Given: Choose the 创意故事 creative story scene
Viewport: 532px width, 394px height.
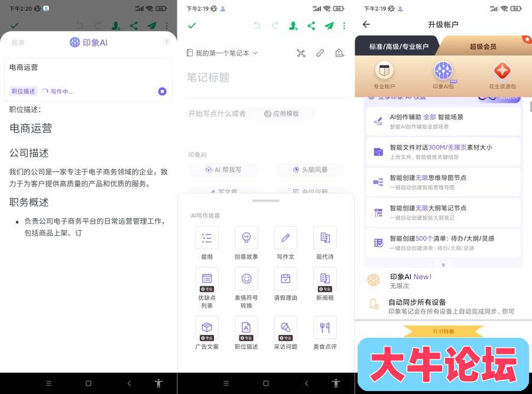Looking at the screenshot, I should [246, 238].
